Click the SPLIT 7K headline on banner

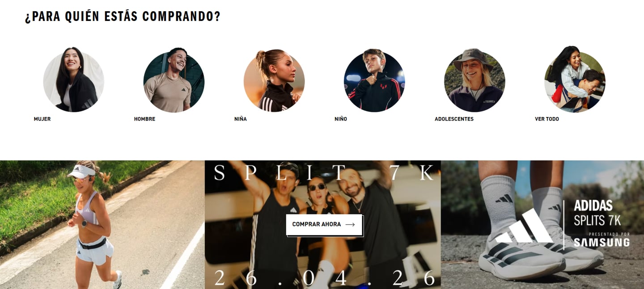324,173
